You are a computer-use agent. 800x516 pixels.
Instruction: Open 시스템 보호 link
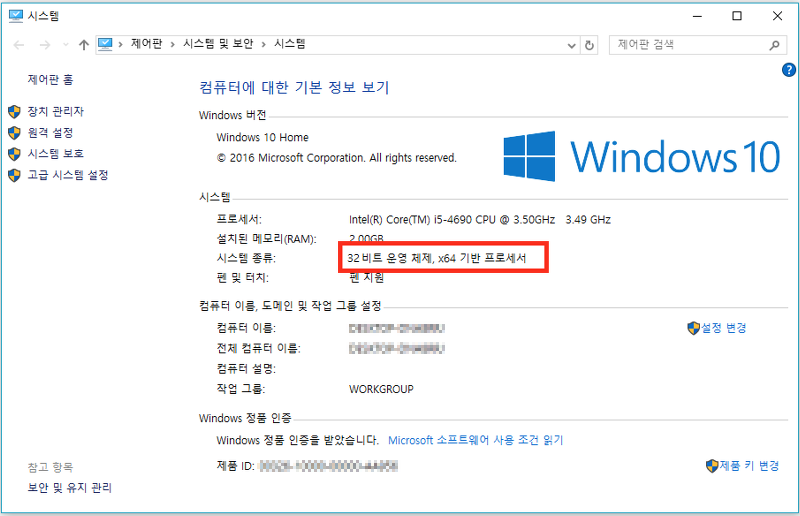coord(55,154)
